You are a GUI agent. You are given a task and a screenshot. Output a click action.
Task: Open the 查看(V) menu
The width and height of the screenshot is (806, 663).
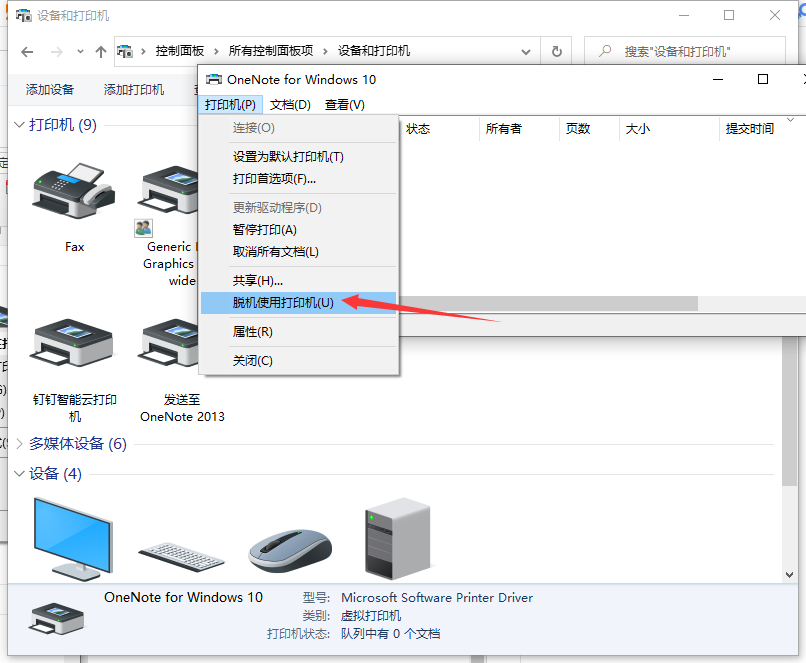345,105
